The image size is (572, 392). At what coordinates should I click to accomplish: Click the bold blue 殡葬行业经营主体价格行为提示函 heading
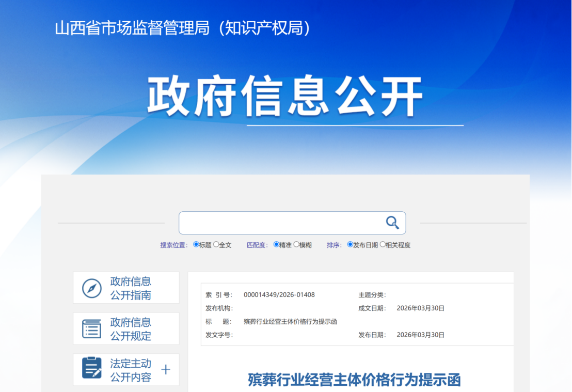pos(354,380)
